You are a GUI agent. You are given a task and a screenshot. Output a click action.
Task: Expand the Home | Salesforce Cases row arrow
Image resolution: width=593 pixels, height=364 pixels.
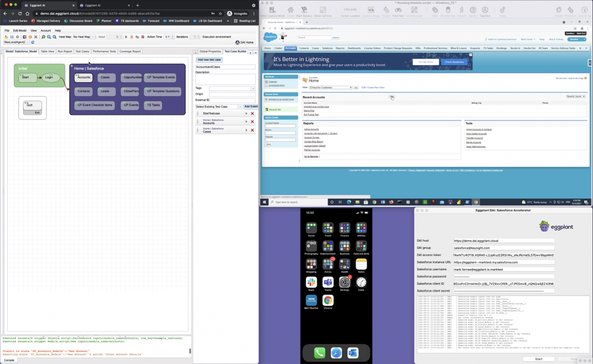(x=246, y=130)
